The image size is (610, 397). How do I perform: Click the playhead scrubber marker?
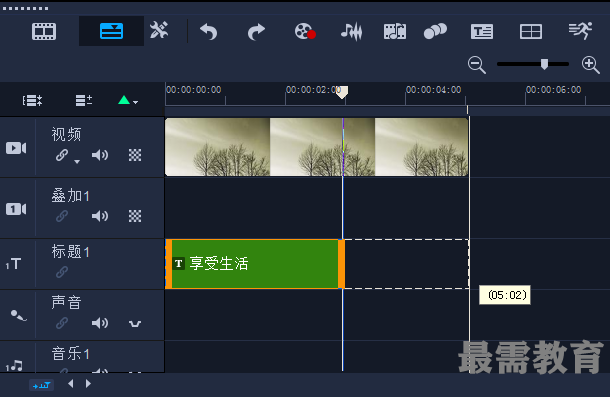coord(342,93)
